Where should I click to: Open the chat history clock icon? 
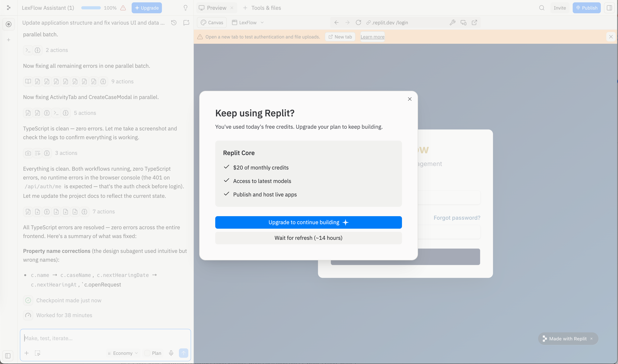coord(174,23)
